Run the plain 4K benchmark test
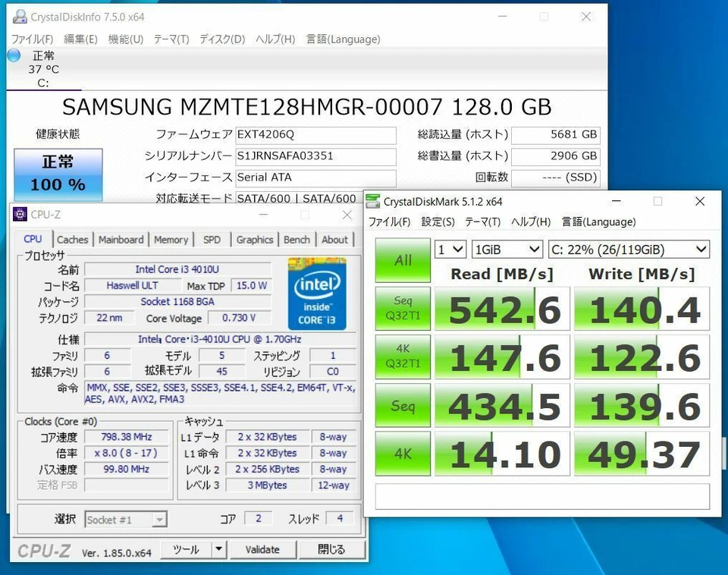Viewport: 728px width, 575px height. point(403,453)
